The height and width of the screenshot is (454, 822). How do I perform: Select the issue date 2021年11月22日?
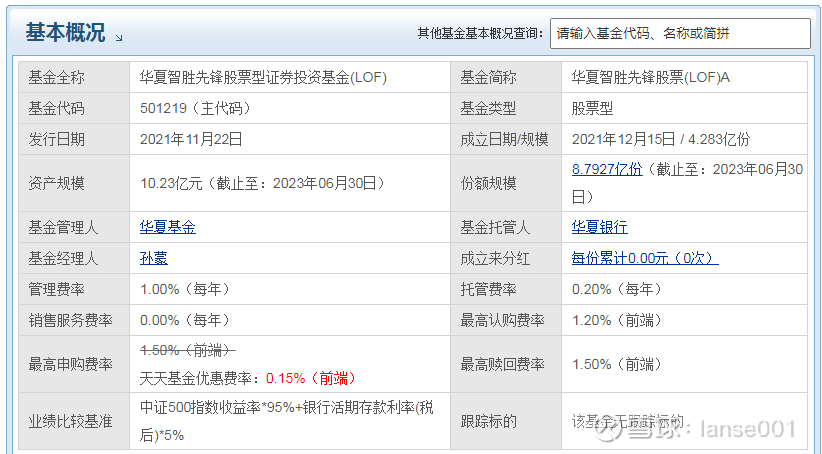point(191,139)
